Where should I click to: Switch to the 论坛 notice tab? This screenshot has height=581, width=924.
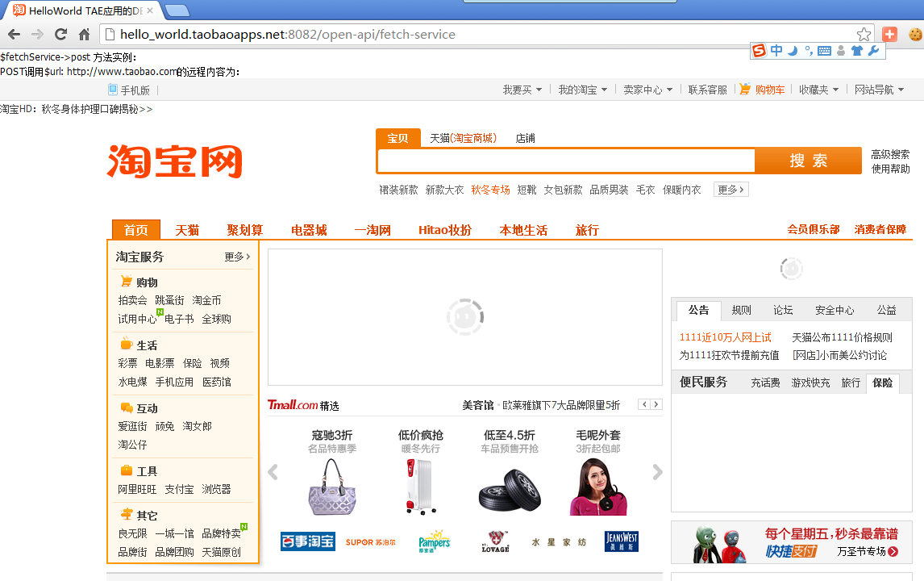[x=783, y=310]
